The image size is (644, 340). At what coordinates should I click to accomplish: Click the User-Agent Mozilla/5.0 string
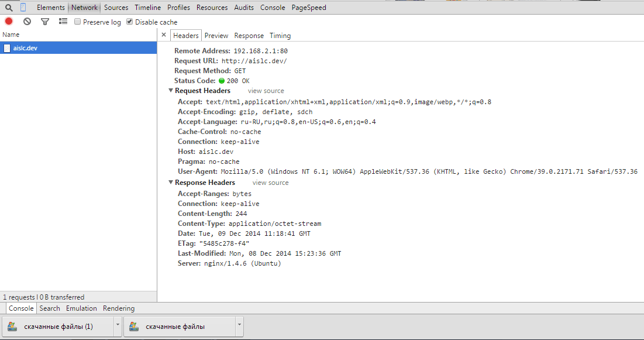pos(429,171)
